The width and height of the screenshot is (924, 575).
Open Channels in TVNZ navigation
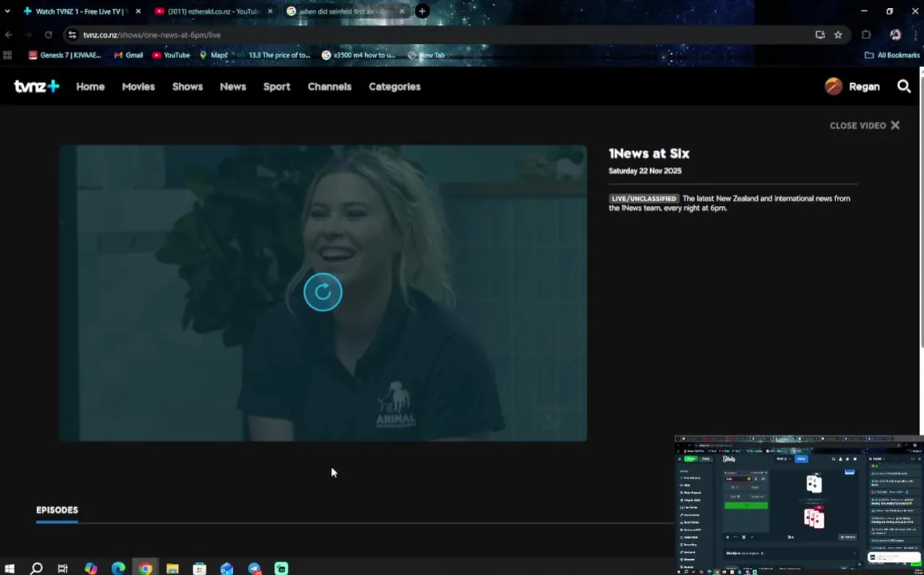(329, 86)
